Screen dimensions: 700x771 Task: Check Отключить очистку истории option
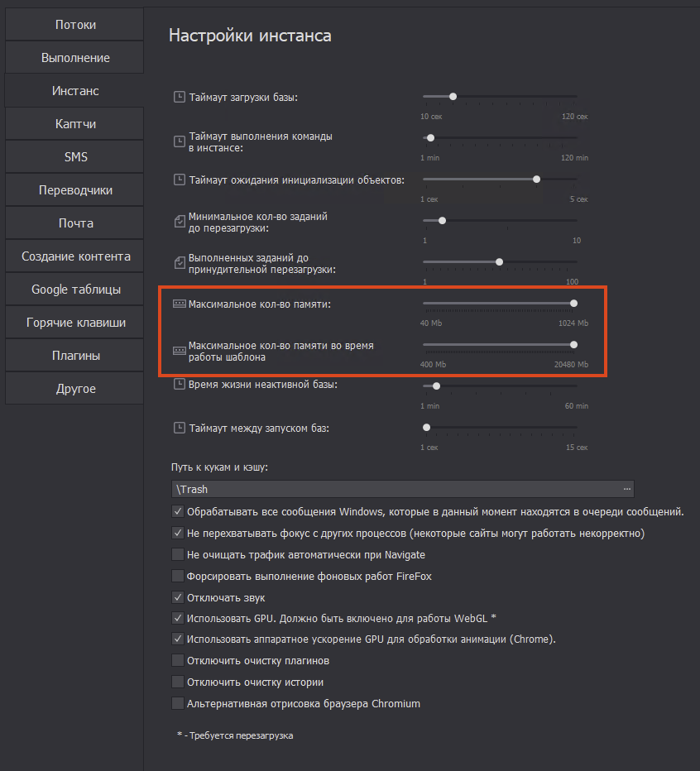[x=177, y=682]
